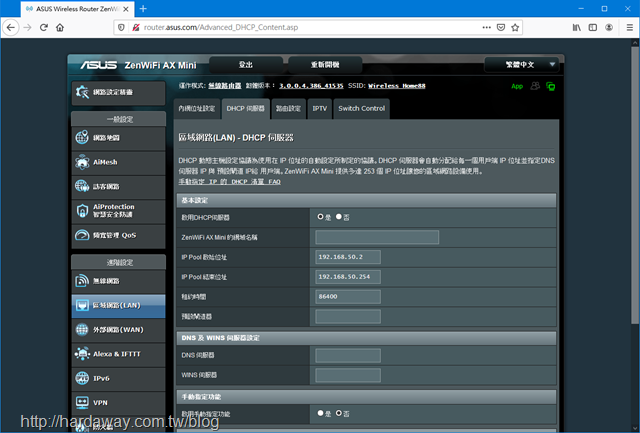Close the ASUS Wireless Router tab
640x433 pixels.
click(126, 9)
